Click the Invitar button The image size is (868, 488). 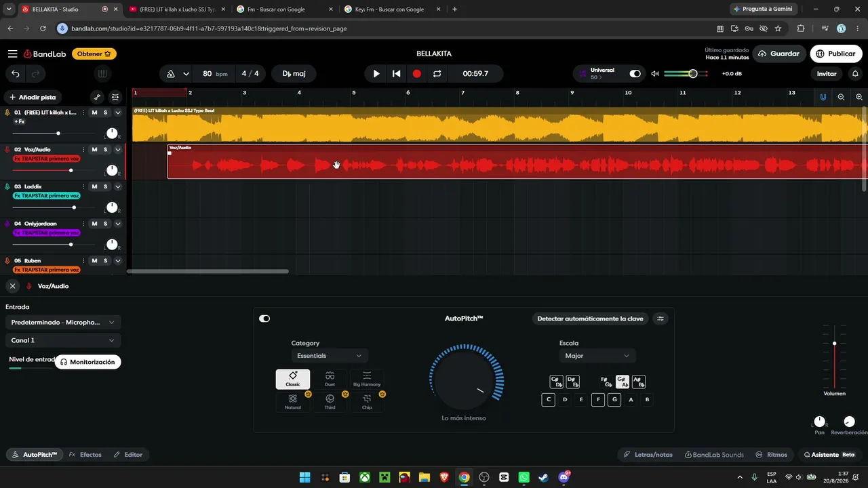[827, 74]
